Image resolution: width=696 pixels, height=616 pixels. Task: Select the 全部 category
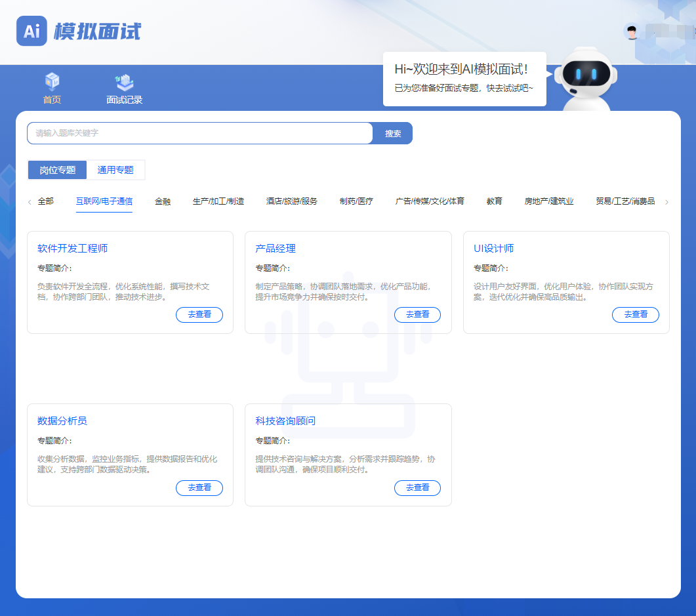click(x=46, y=201)
